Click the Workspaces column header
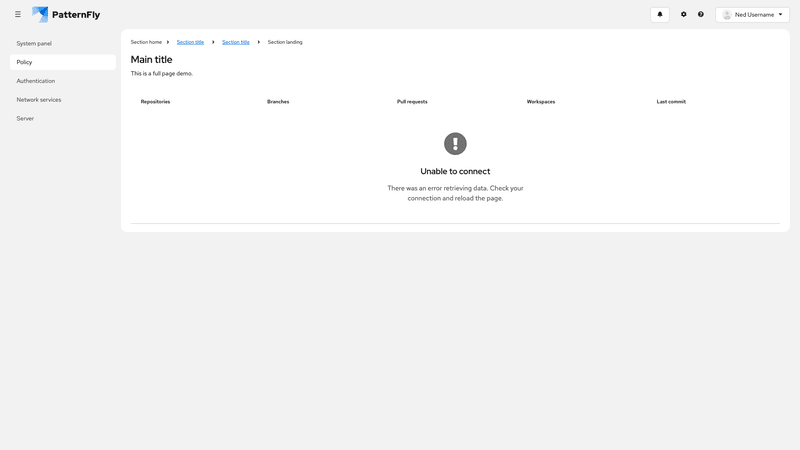The height and width of the screenshot is (450, 800). (x=541, y=102)
